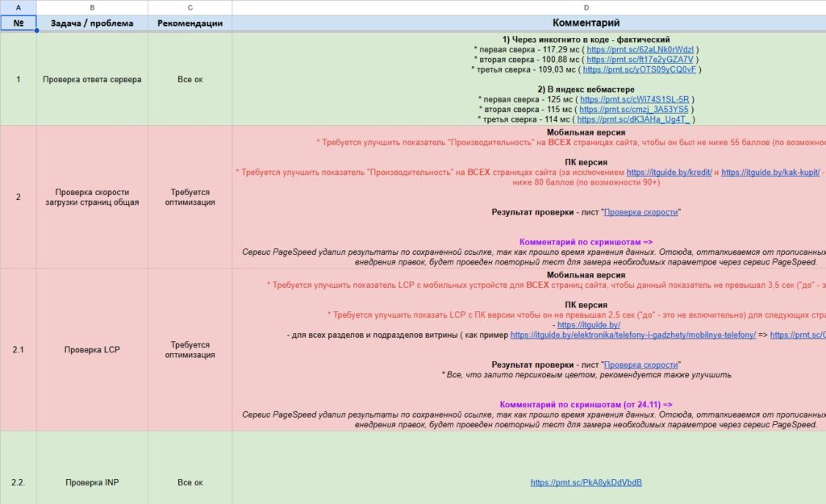This screenshot has height=504, width=826.
Task: Select the 'Проверка LCP' cell
Action: click(x=92, y=350)
